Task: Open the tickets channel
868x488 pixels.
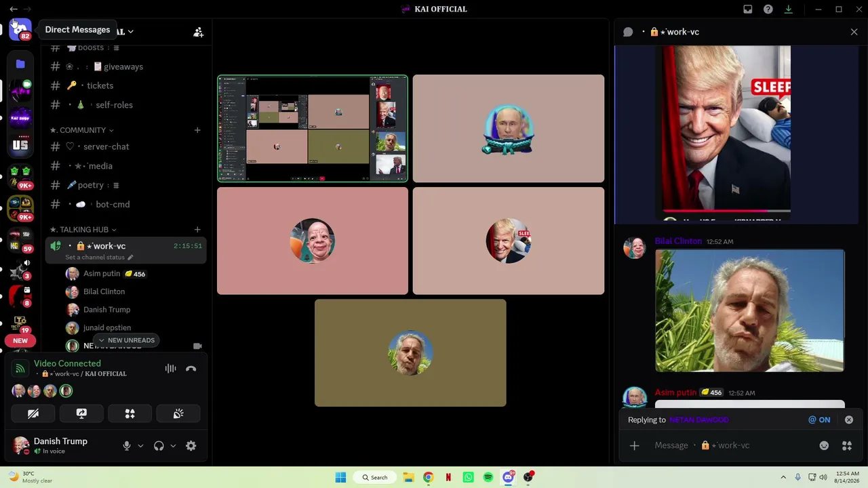Action: click(x=125, y=85)
